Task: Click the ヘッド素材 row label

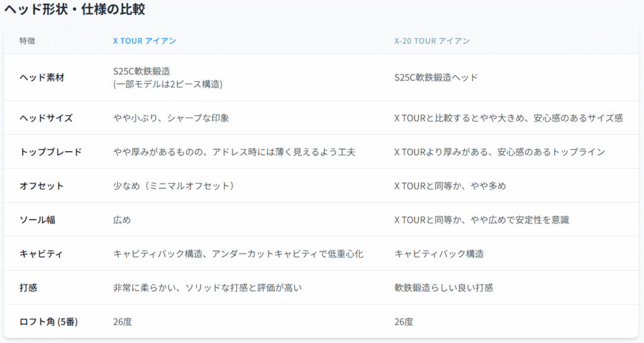Action: coord(42,77)
